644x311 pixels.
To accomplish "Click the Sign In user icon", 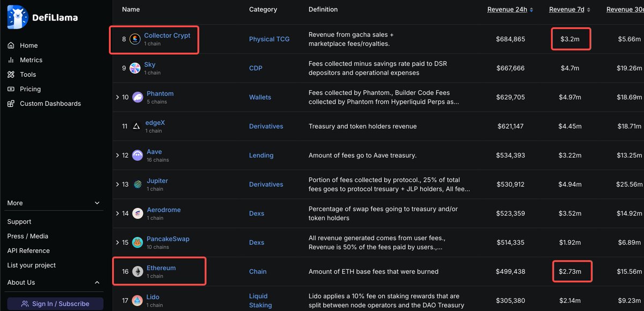I will point(25,304).
